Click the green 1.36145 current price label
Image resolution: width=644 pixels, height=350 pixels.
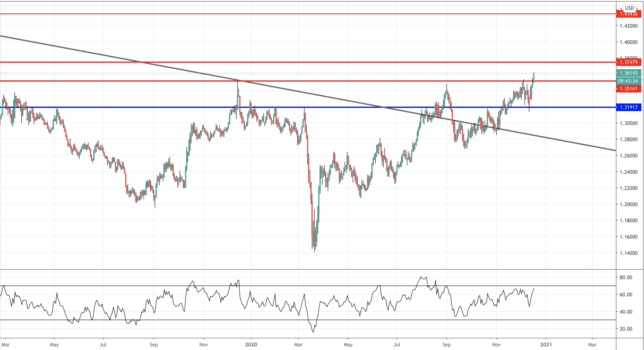pyautogui.click(x=629, y=73)
